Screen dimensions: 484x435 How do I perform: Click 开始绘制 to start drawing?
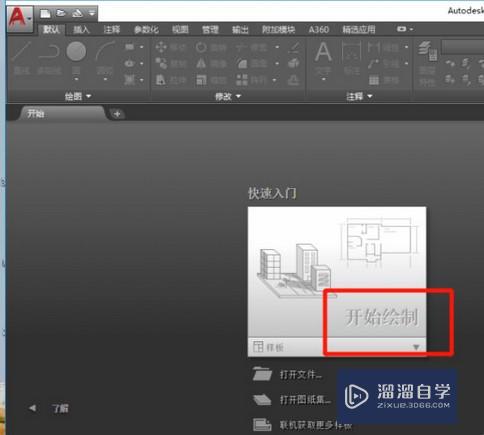tap(381, 317)
